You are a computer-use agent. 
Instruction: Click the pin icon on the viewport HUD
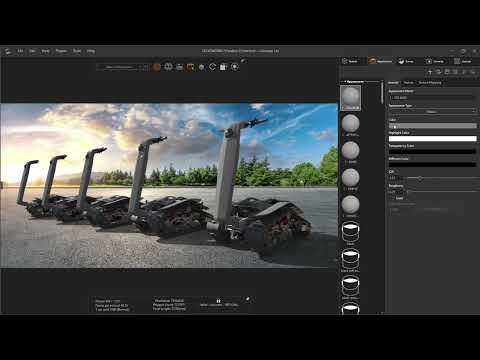248,299
